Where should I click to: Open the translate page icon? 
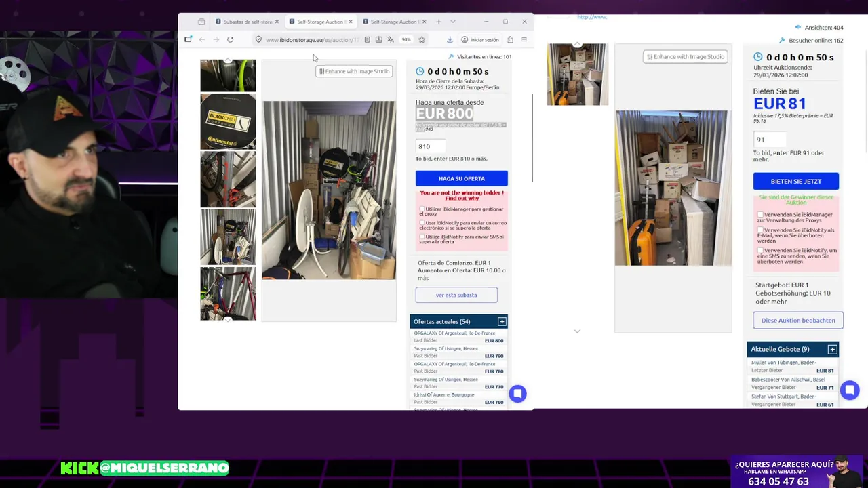pyautogui.click(x=391, y=39)
